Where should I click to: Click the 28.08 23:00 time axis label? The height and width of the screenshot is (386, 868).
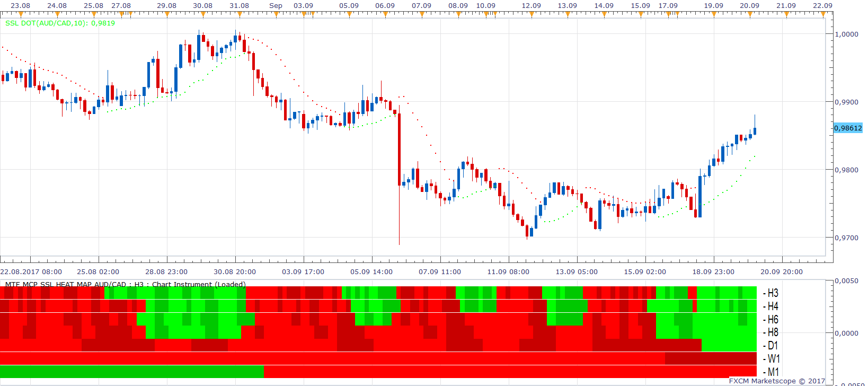166,271
